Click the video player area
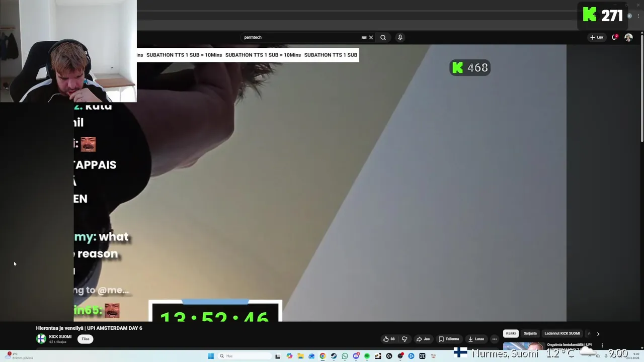Screen dimensions: 644x362 320,183
